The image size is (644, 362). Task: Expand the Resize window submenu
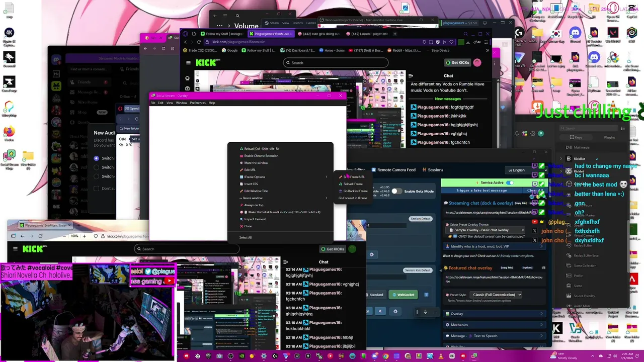tap(280, 198)
